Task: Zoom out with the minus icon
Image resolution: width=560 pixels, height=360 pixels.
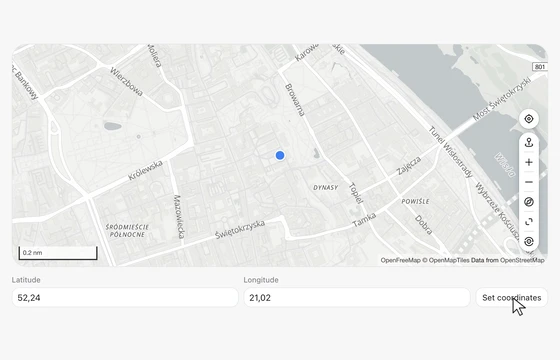Action: [x=529, y=182]
